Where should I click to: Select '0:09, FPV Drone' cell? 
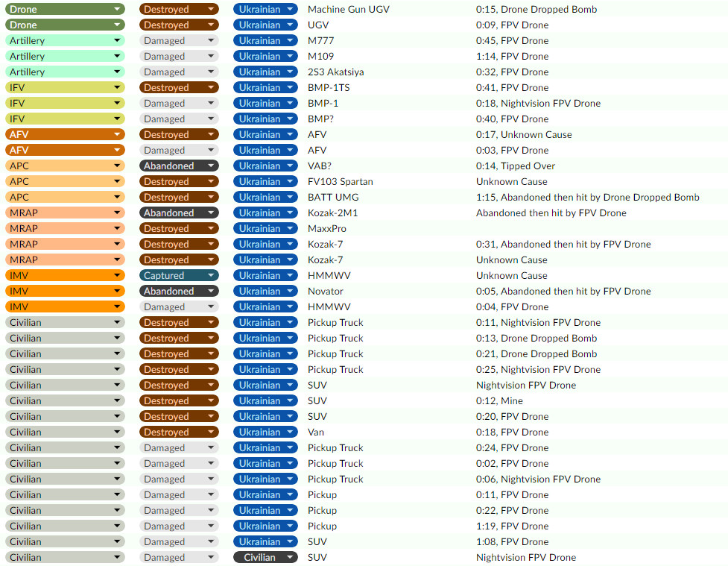[x=512, y=25]
